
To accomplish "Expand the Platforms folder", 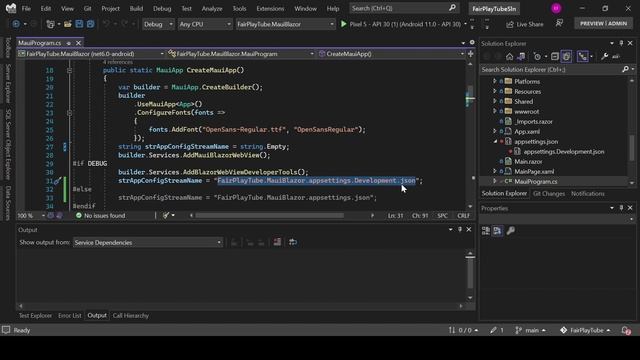I will (495, 81).
